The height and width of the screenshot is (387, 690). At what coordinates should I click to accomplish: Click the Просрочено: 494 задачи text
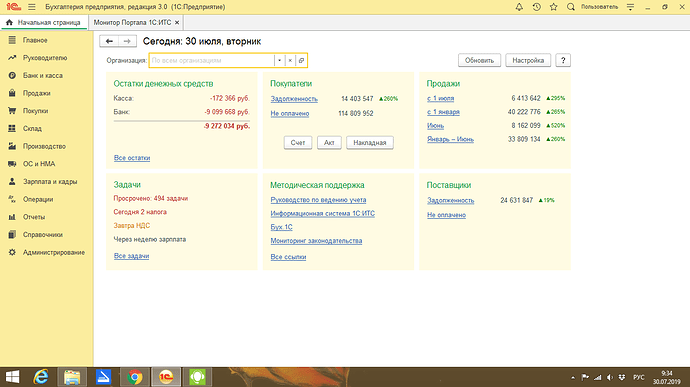pyautogui.click(x=150, y=199)
